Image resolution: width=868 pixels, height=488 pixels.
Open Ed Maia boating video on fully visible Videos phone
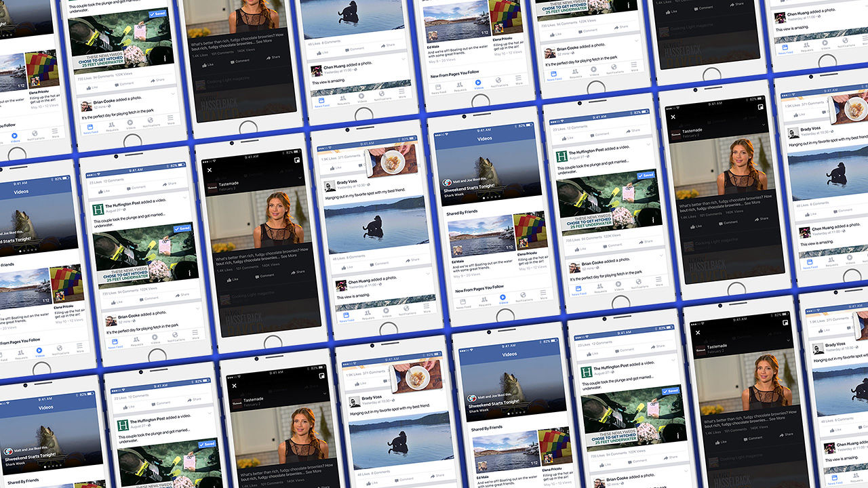pos(481,237)
